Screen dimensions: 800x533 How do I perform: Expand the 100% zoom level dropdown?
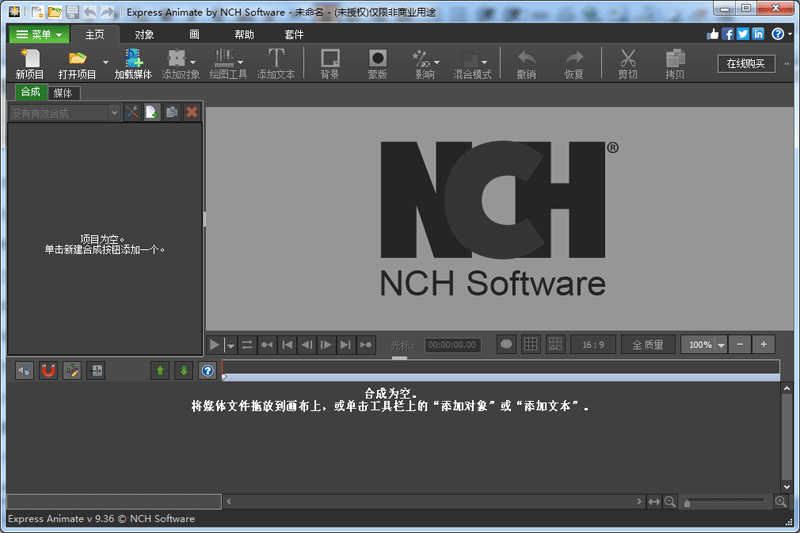(x=721, y=345)
